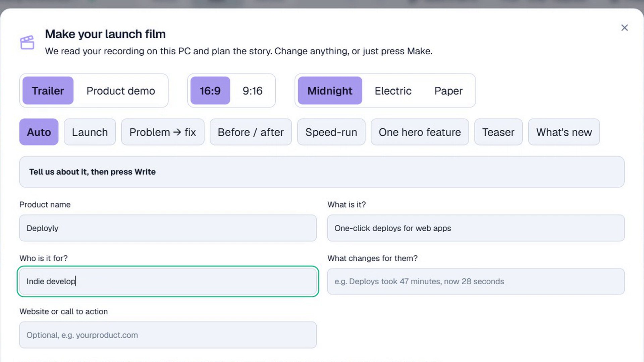Click the 'Product name' label

coord(45,204)
